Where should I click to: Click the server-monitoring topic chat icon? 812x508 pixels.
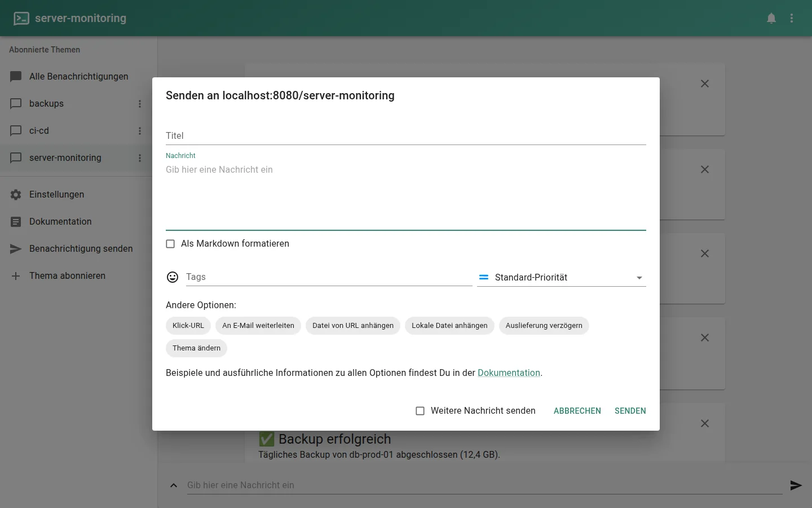[16, 158]
